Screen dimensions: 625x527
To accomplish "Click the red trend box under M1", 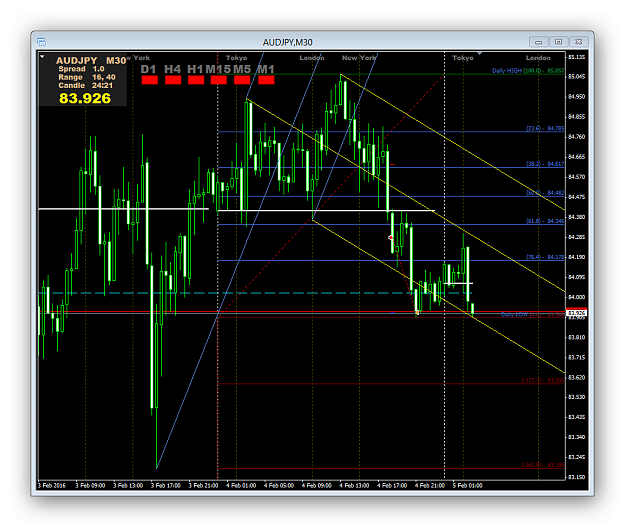I will [x=266, y=80].
